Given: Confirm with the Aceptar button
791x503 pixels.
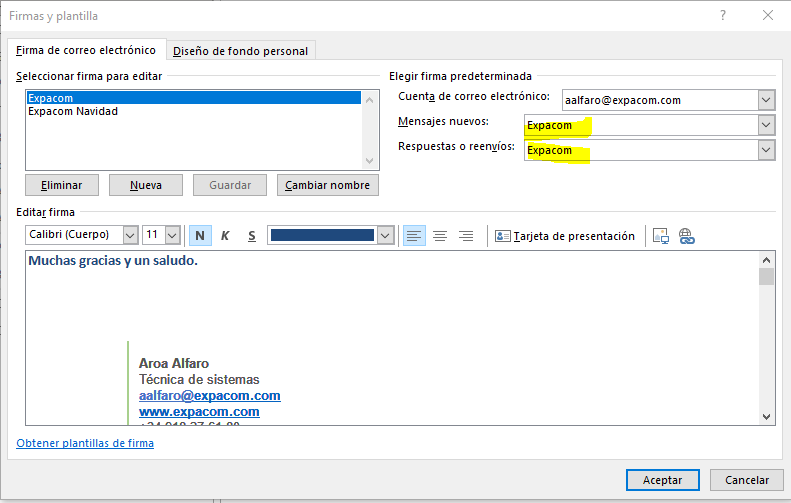Looking at the screenshot, I should tap(662, 480).
